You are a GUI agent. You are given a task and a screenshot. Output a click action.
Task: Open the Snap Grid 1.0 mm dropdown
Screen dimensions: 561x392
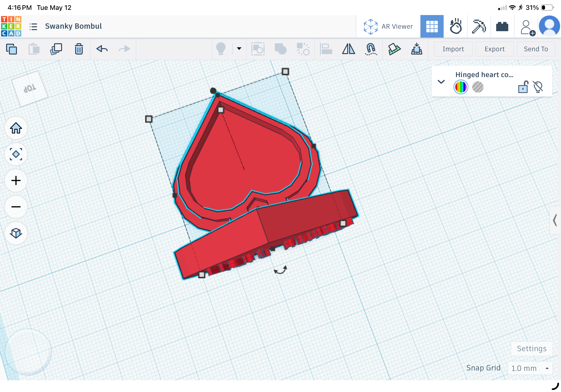[530, 368]
